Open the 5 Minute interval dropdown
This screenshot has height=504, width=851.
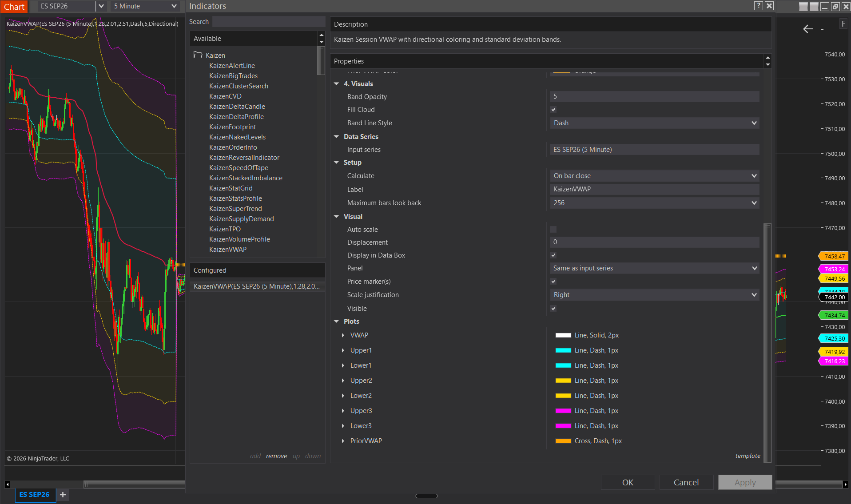(174, 6)
